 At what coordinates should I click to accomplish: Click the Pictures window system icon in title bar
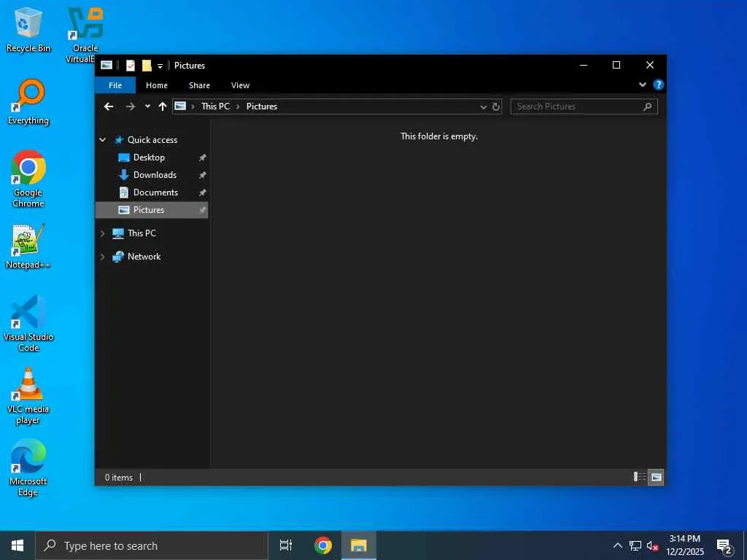(107, 65)
